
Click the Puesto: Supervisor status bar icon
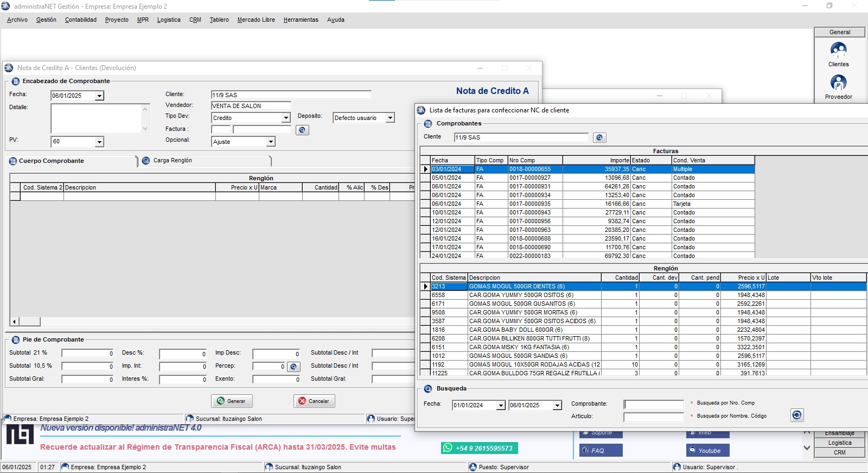(473, 467)
